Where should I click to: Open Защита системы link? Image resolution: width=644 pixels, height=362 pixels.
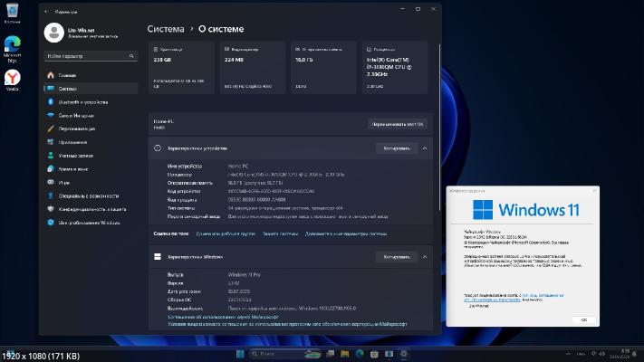click(280, 234)
